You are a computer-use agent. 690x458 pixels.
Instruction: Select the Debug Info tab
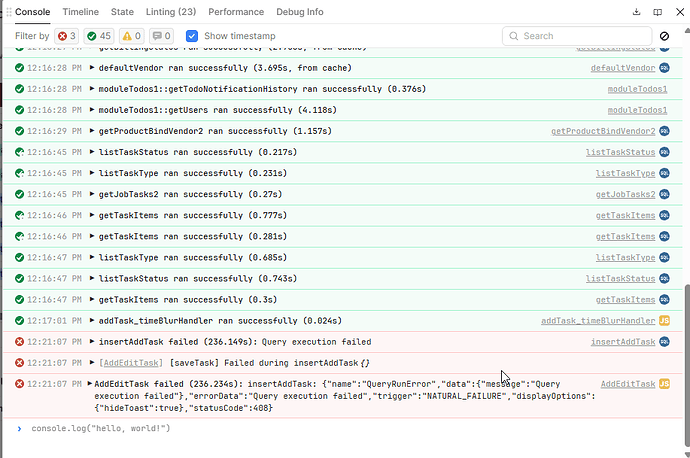click(x=300, y=12)
